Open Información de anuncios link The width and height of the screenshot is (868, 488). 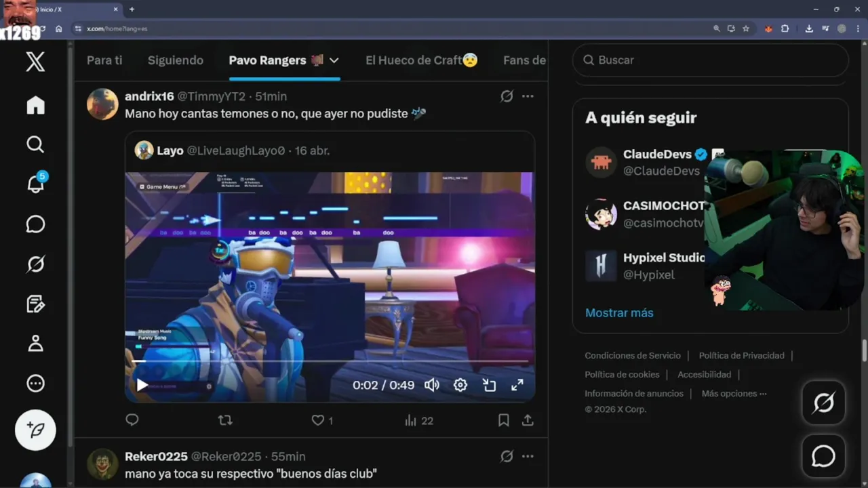click(x=634, y=394)
